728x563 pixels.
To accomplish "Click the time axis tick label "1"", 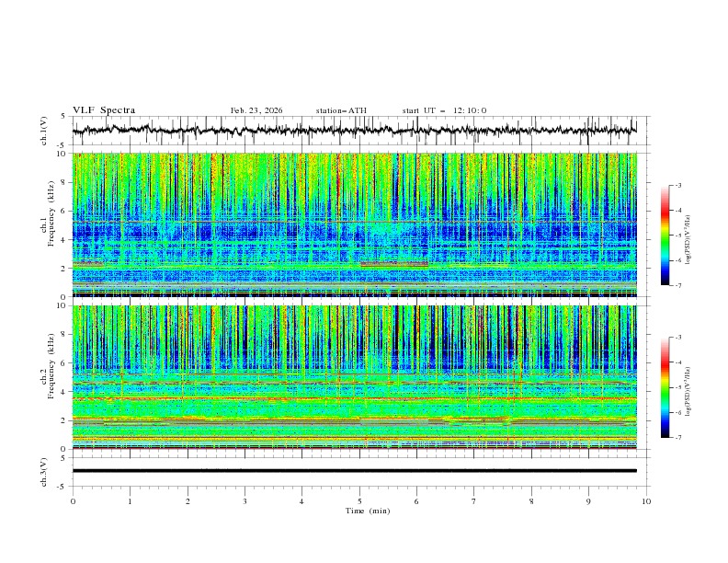I will tap(130, 501).
